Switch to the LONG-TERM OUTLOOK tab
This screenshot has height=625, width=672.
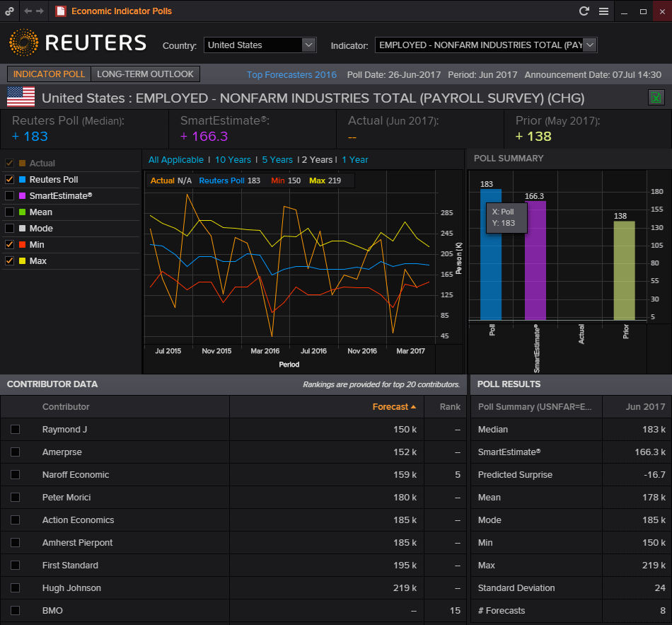click(145, 74)
